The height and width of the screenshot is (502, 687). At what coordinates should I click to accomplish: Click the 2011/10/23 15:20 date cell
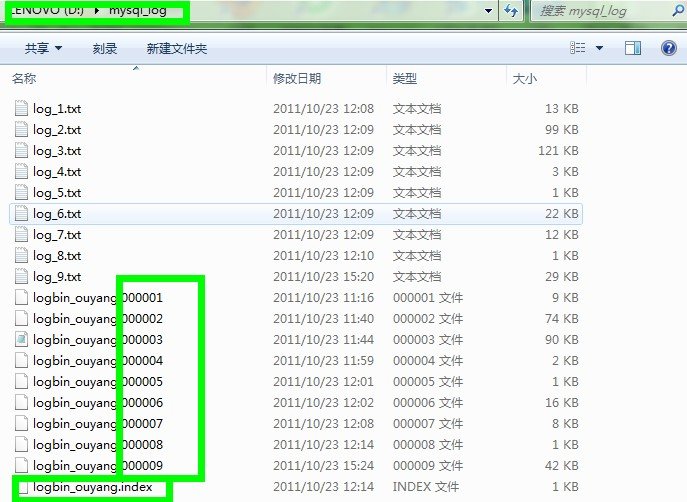323,276
